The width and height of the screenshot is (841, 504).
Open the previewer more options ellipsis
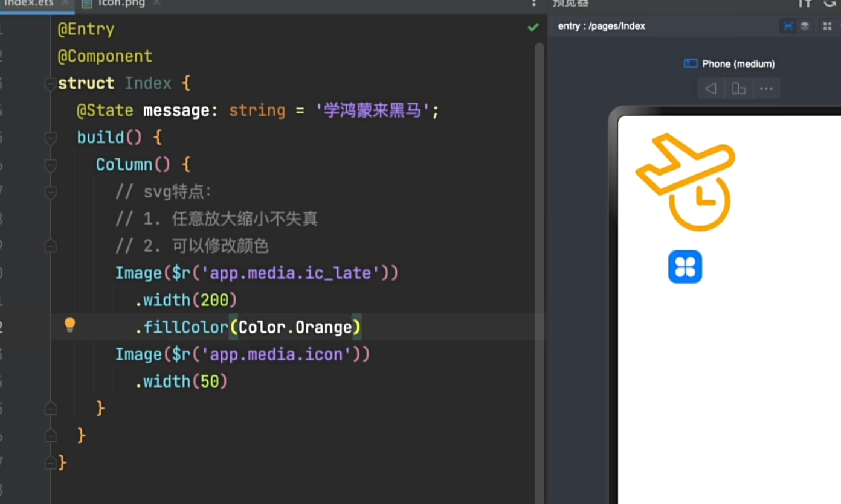(766, 89)
